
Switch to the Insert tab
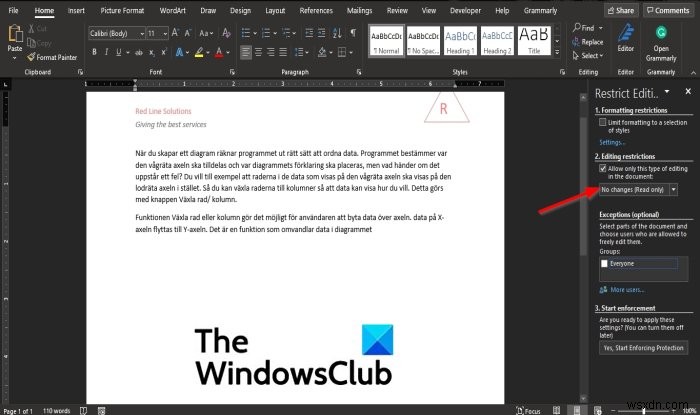(76, 10)
